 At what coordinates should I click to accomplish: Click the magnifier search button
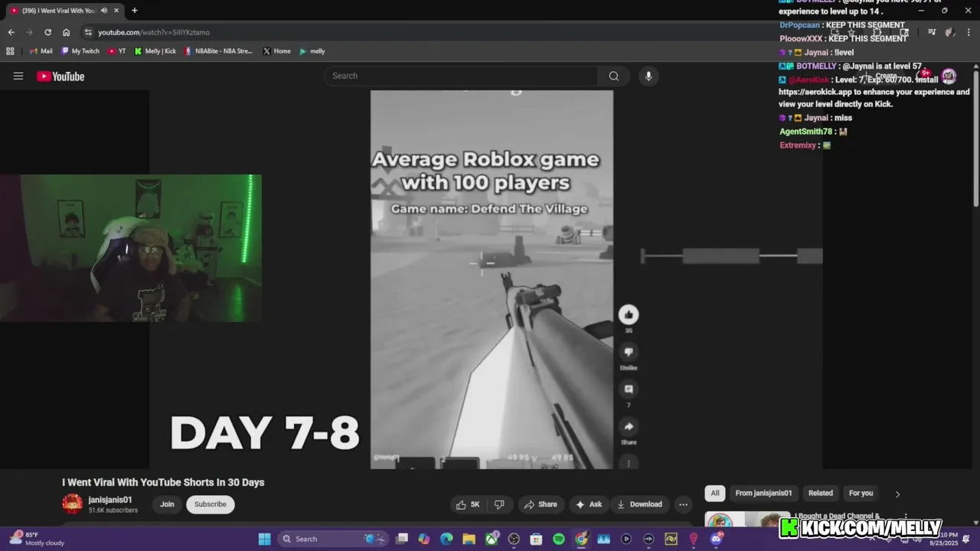(614, 76)
